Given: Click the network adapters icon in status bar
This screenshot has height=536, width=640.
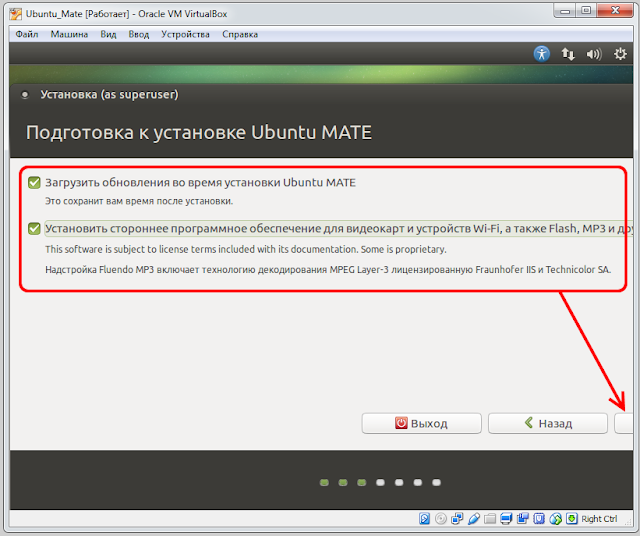Looking at the screenshot, I should pyautogui.click(x=457, y=518).
